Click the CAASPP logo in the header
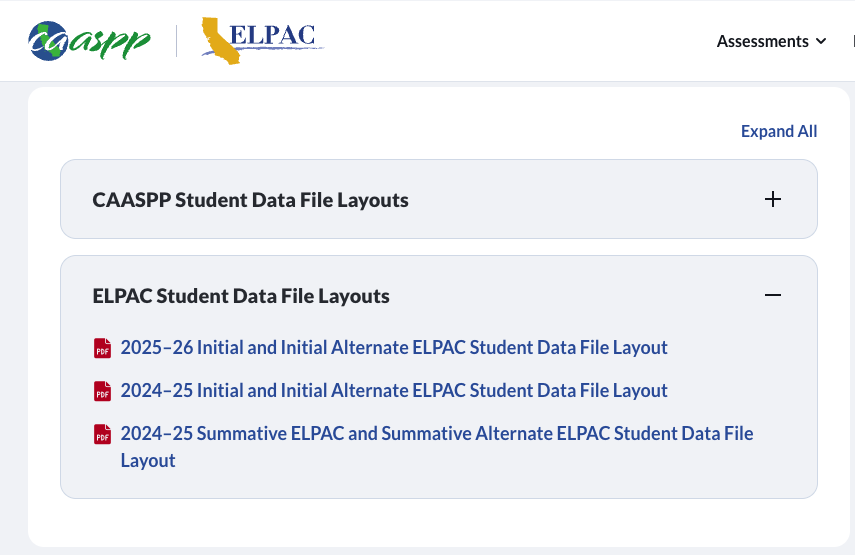The image size is (855, 555). (89, 41)
